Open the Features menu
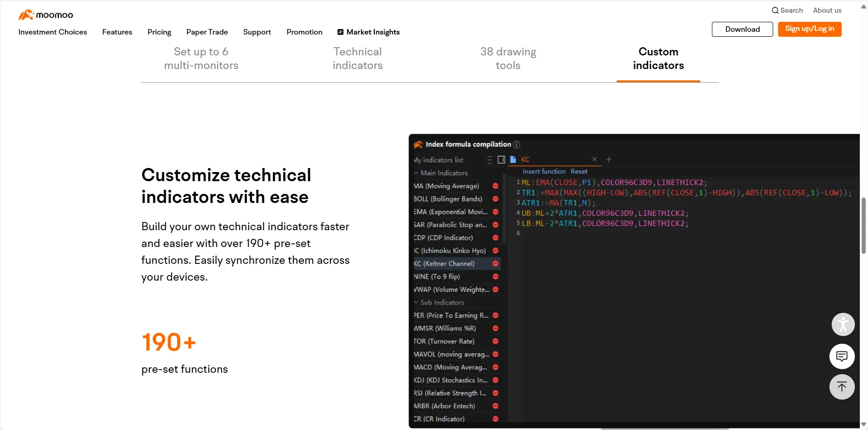The height and width of the screenshot is (430, 868). coord(117,32)
